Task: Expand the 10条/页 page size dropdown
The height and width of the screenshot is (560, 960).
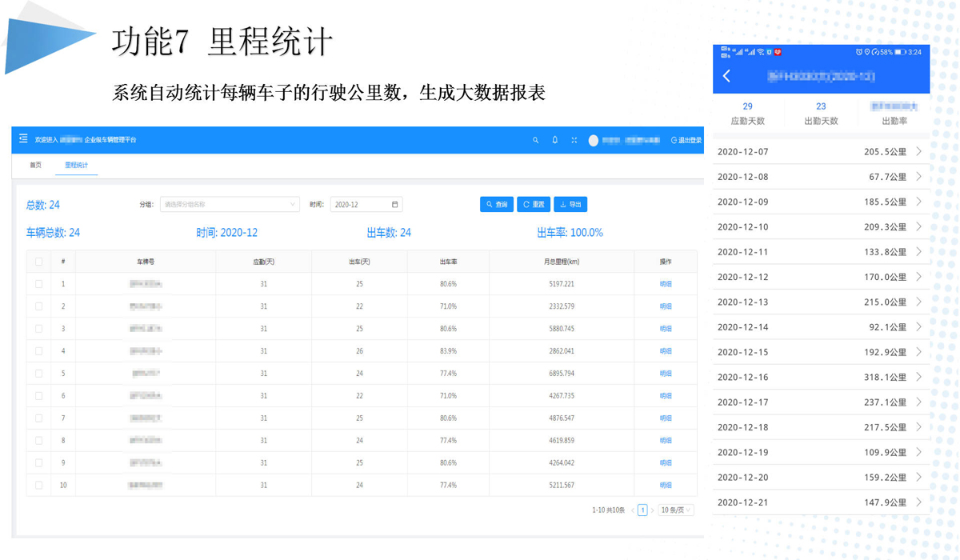Action: pyautogui.click(x=675, y=510)
